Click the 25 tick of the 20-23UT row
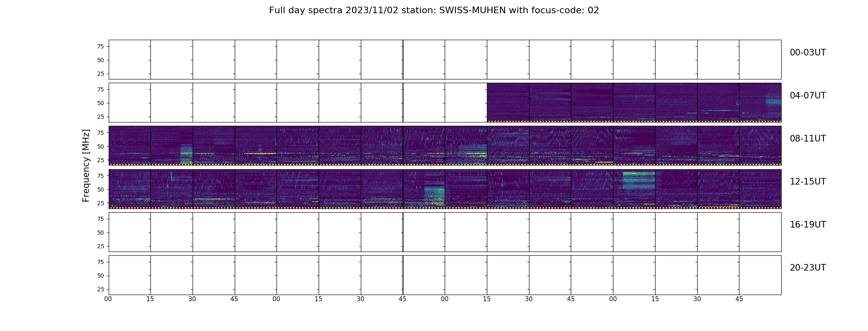 tap(100, 289)
